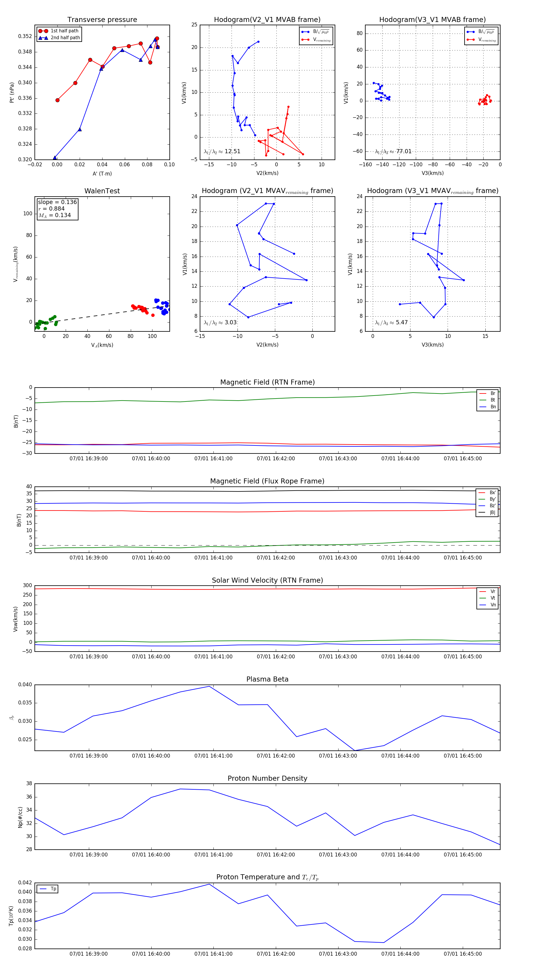The width and height of the screenshot is (535, 980).
Task: Click the λ1/λ2 ≈ 12.51 annotation
Action: 222,151
